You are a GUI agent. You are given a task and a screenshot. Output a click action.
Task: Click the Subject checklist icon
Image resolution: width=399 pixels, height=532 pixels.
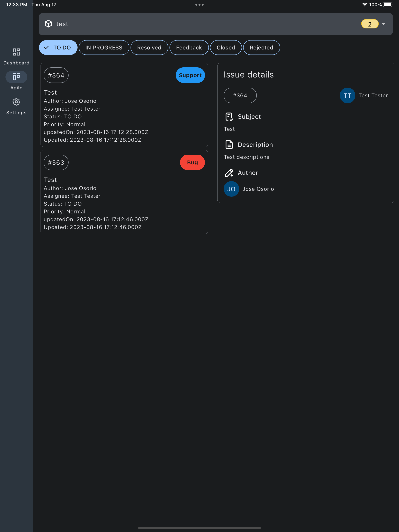229,117
